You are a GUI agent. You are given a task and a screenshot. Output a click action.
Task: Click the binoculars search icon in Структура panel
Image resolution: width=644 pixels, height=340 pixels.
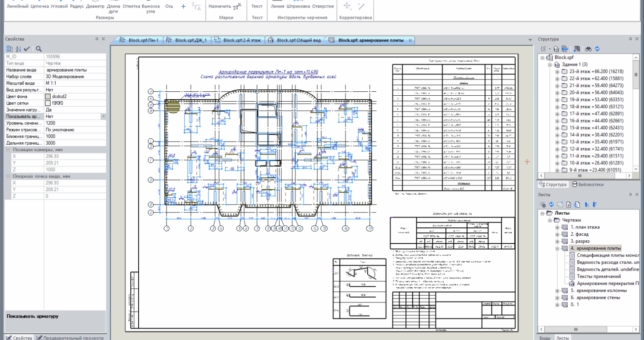(x=588, y=49)
